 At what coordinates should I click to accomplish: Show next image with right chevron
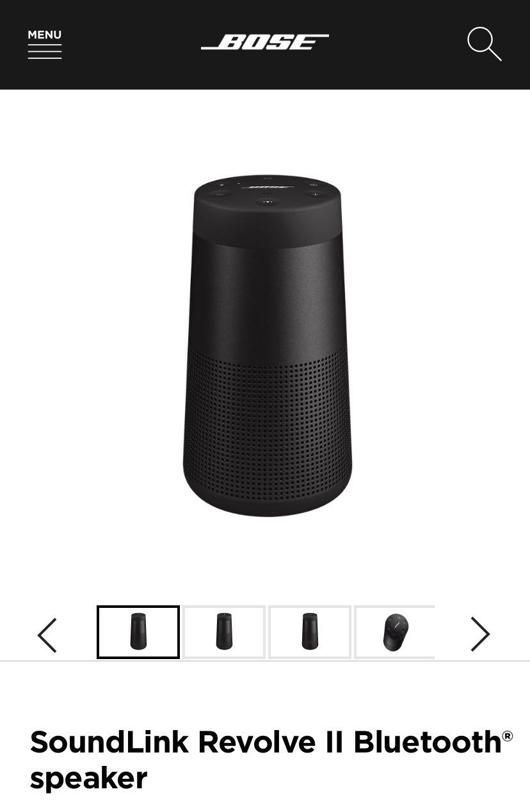point(480,634)
